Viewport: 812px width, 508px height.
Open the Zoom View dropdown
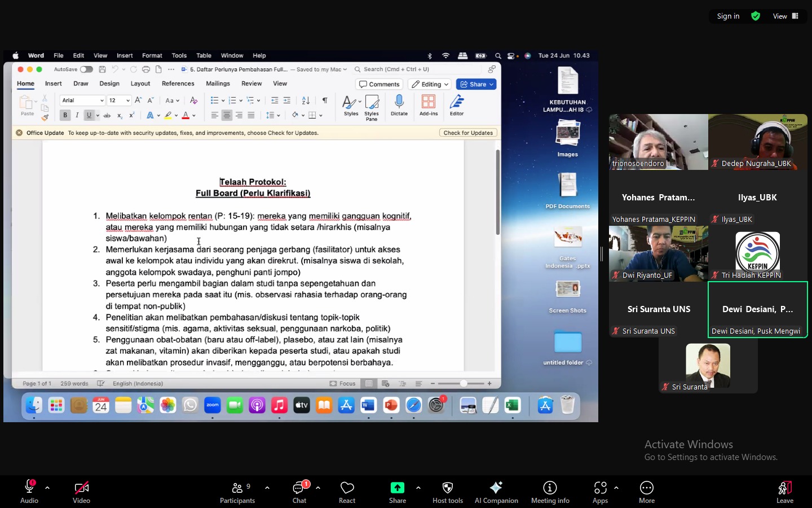[785, 16]
